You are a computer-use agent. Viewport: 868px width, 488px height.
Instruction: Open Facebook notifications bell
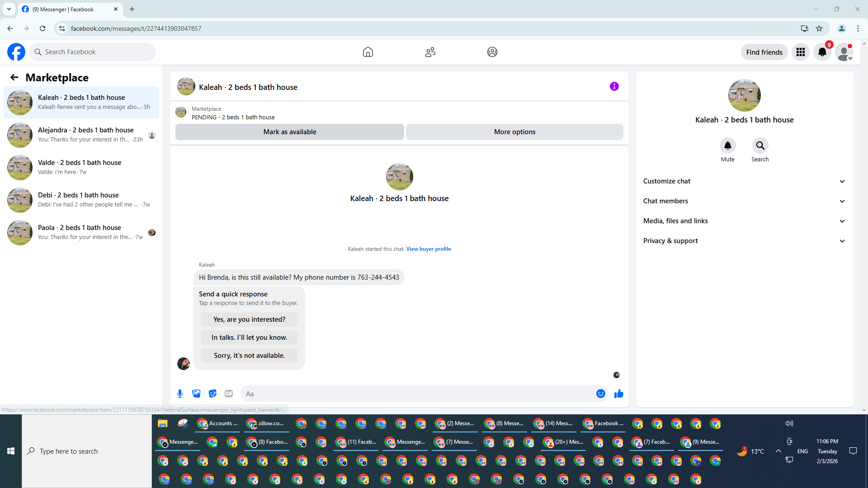coord(822,52)
